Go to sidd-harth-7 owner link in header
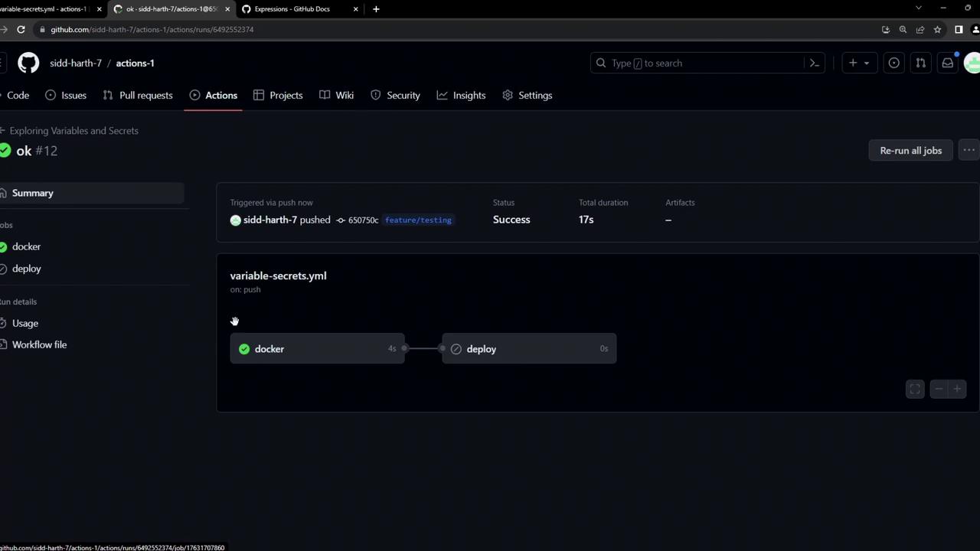The width and height of the screenshot is (980, 551). coord(76,63)
